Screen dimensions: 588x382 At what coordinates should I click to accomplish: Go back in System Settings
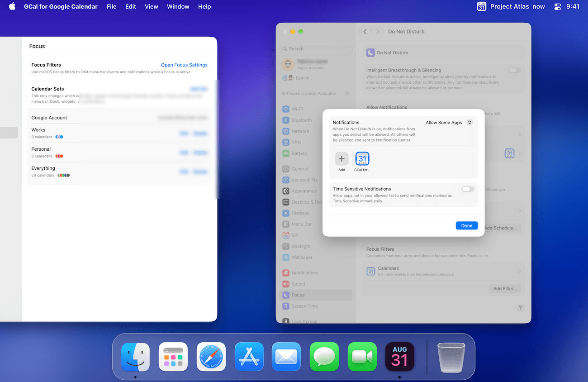tap(365, 32)
